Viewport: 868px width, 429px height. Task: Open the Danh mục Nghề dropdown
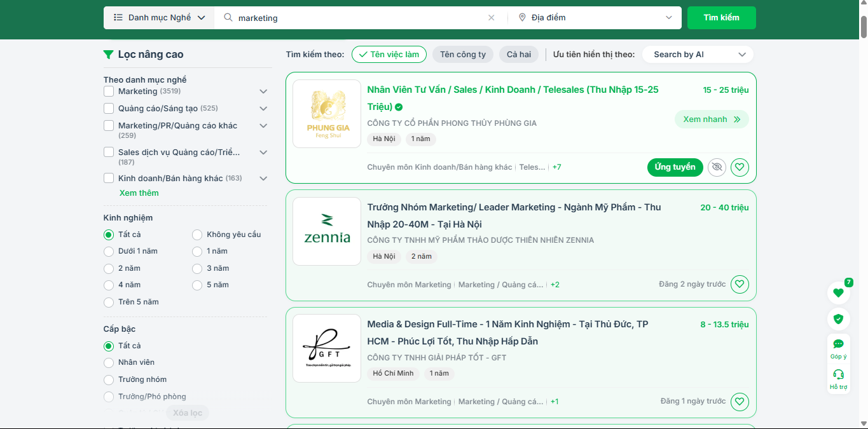(x=159, y=18)
